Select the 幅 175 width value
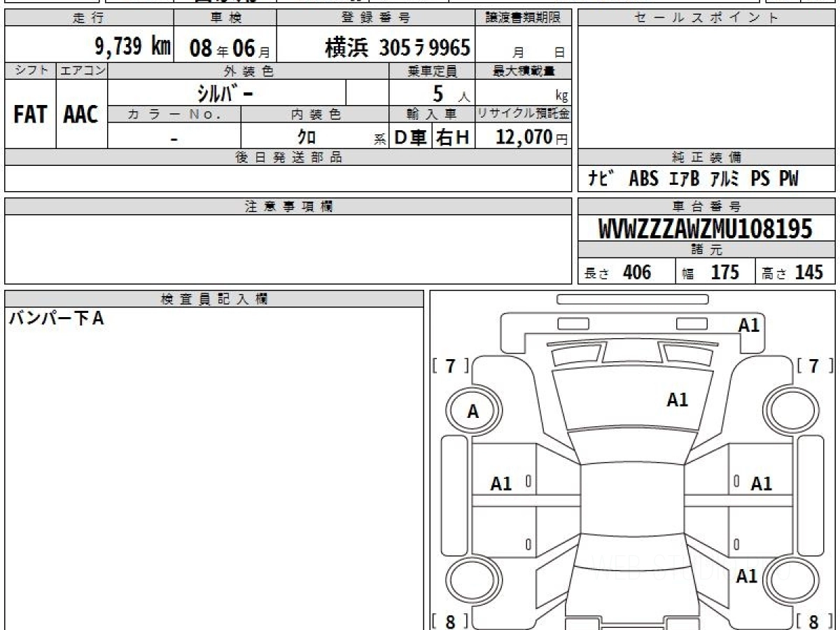This screenshot has height=630, width=840. click(711, 272)
